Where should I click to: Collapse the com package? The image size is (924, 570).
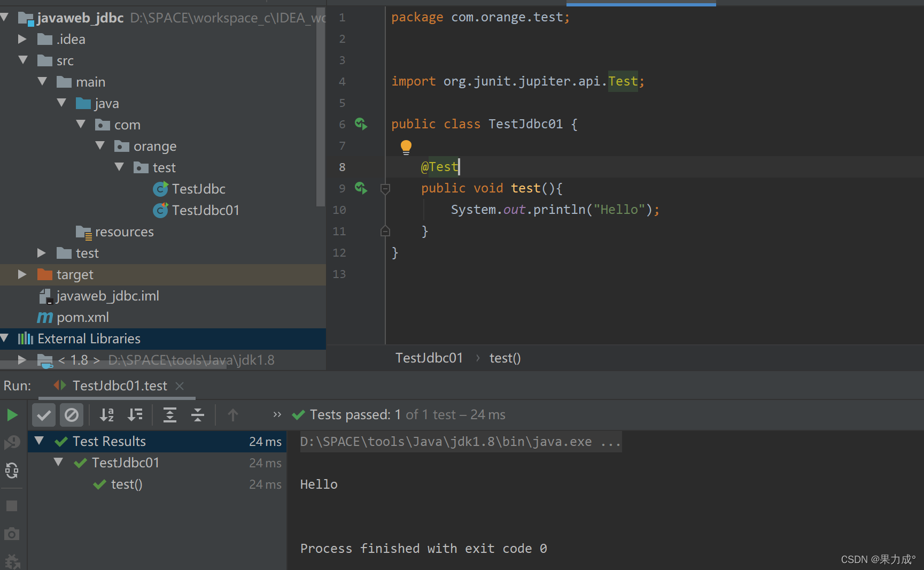click(81, 124)
